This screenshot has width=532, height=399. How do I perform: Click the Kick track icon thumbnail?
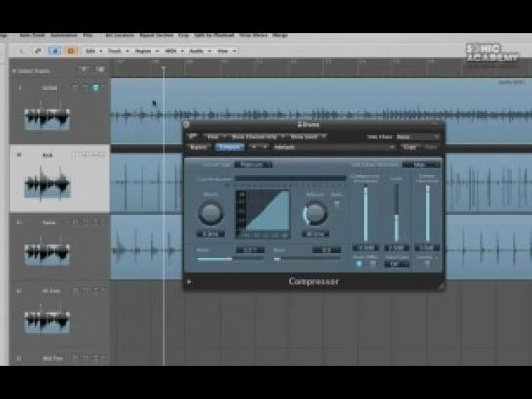48,183
